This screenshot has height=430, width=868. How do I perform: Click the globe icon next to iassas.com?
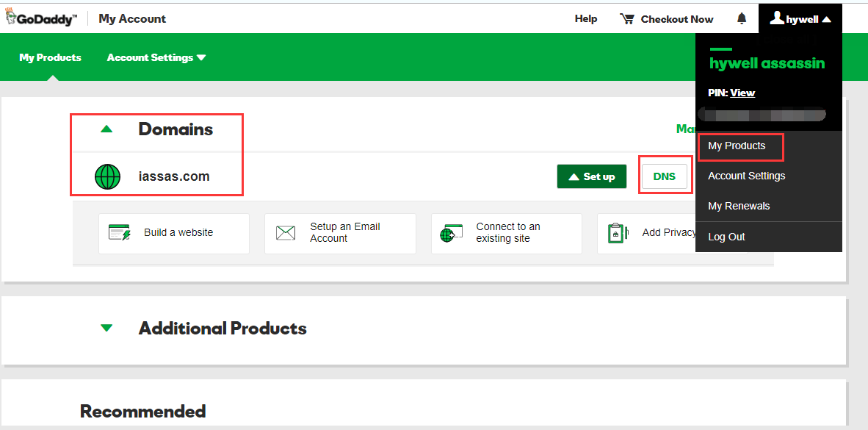coord(108,176)
